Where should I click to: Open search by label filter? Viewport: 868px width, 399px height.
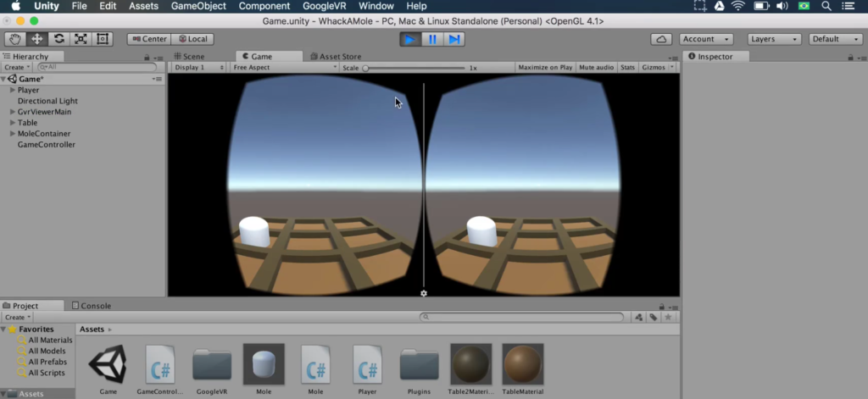pyautogui.click(x=654, y=317)
